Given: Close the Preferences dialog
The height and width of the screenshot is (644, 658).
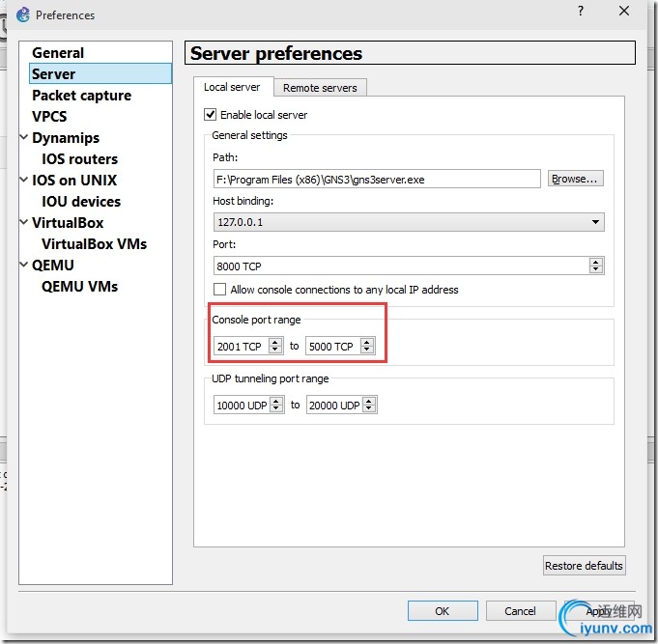Looking at the screenshot, I should coord(624,11).
